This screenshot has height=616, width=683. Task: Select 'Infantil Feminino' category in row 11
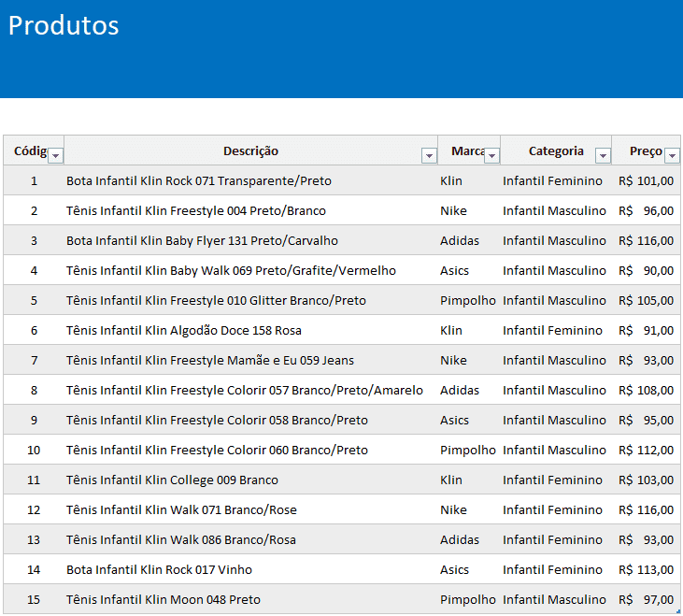point(556,480)
